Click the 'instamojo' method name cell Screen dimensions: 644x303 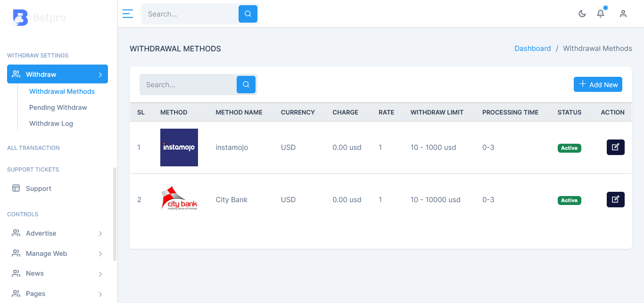tap(232, 147)
